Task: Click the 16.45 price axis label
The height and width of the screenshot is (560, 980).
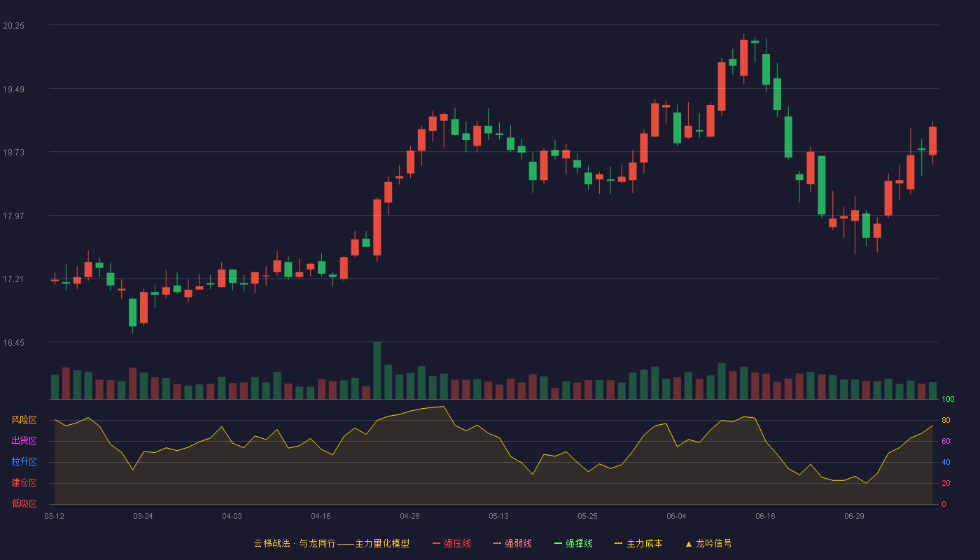Action: (13, 342)
